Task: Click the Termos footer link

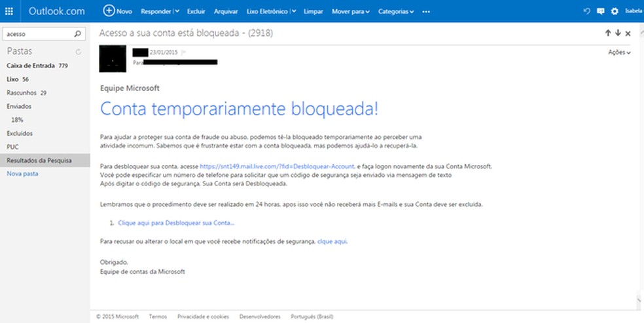Action: (158, 317)
